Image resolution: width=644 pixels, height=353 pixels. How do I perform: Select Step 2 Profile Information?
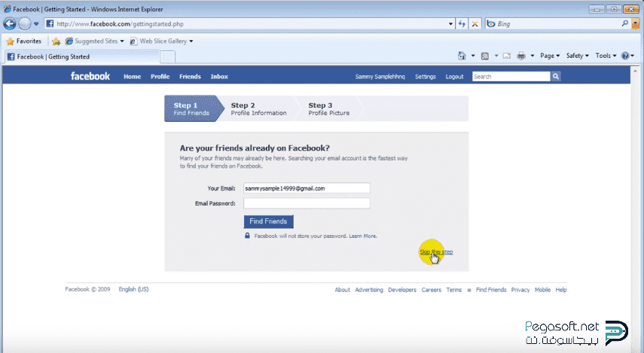[x=258, y=109]
